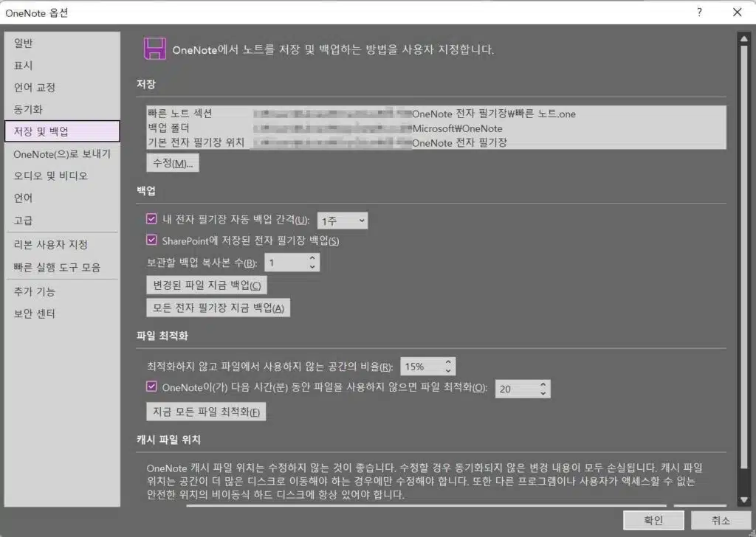Click the vertical scrollbar thumb
This screenshot has height=537, width=756.
(744, 257)
